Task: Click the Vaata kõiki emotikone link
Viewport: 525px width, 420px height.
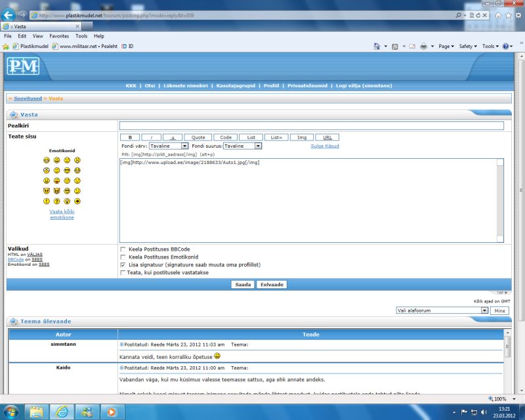Action: (x=62, y=214)
